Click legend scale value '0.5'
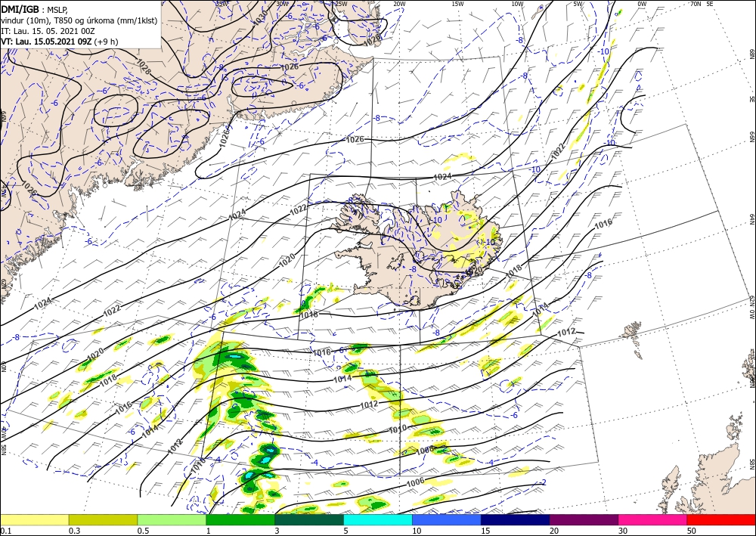The image size is (756, 536). pyautogui.click(x=143, y=531)
